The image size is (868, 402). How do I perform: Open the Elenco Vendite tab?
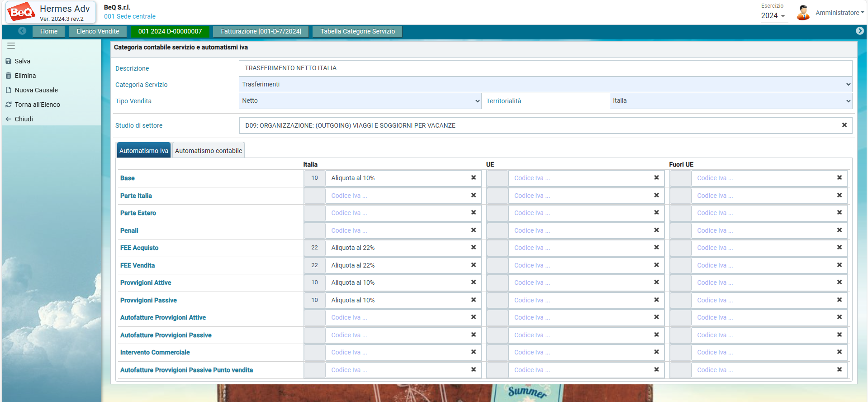[x=98, y=31]
